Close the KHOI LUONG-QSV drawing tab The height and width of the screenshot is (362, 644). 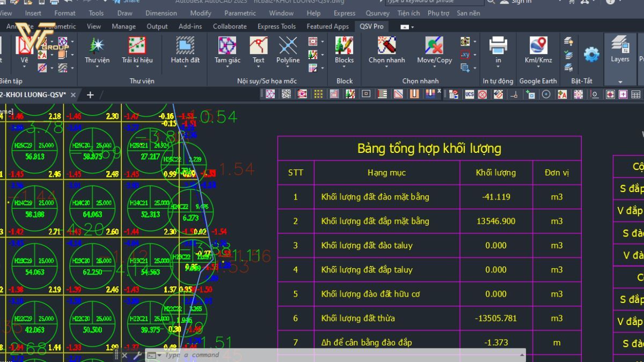74,95
